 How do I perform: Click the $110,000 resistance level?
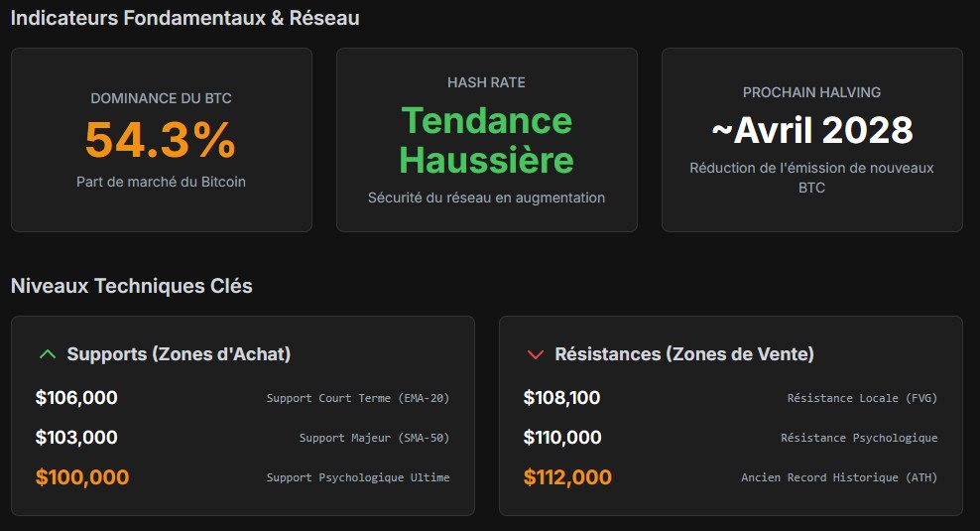click(x=562, y=437)
